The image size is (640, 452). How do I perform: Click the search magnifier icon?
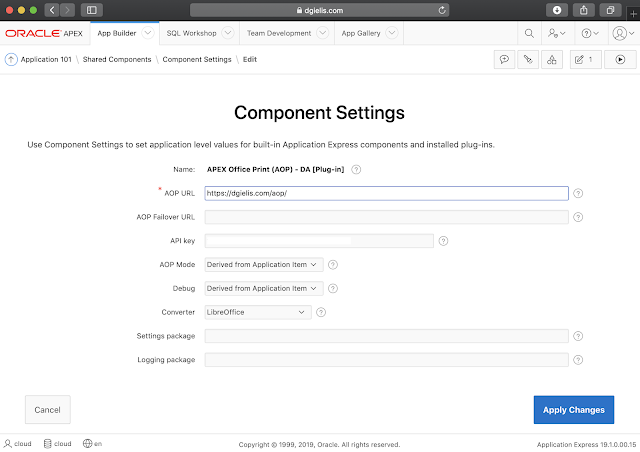[x=529, y=33]
